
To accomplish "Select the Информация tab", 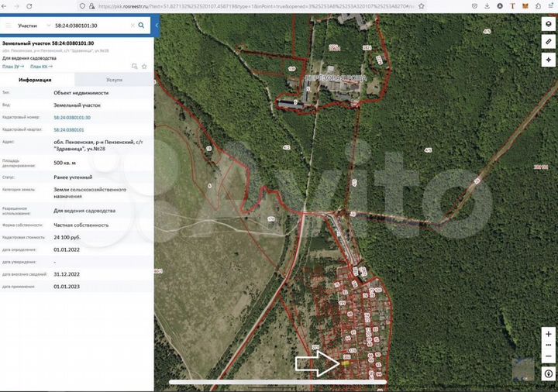I will pyautogui.click(x=35, y=80).
